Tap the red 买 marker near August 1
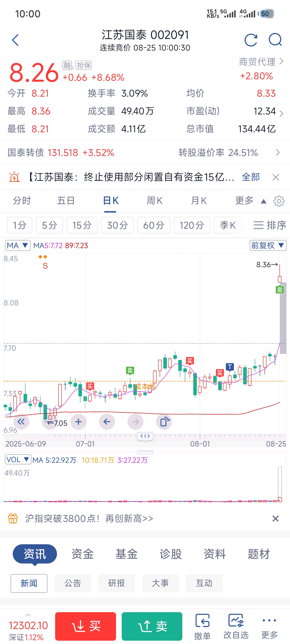 tap(190, 361)
